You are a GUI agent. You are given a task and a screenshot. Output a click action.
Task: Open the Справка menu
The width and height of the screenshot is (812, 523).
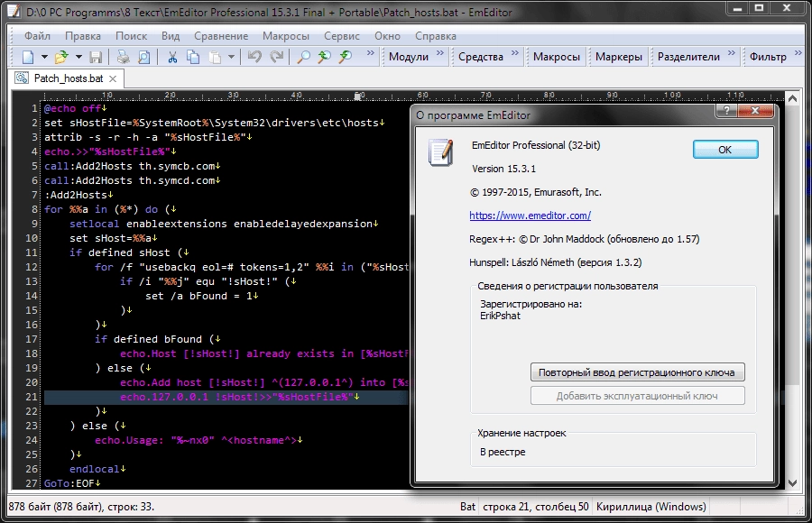click(x=436, y=36)
